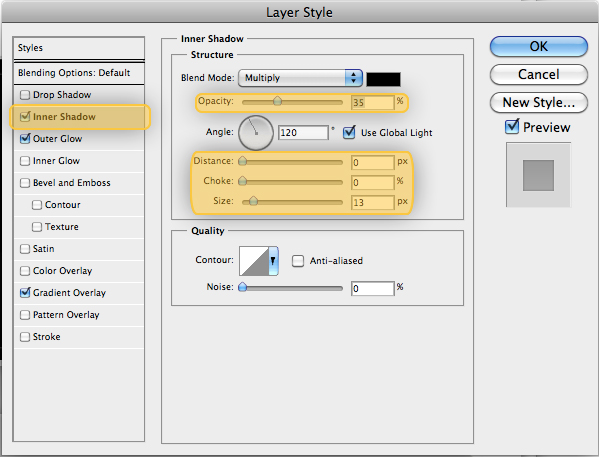Click the OK button

click(539, 47)
